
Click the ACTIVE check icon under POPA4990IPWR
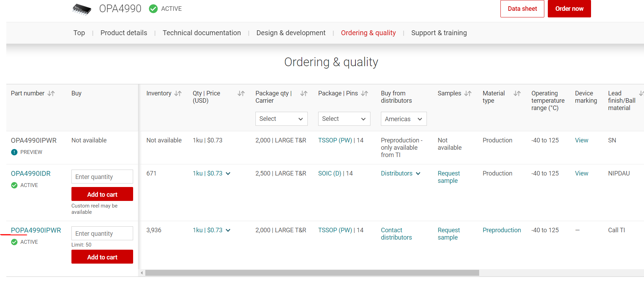pos(14,242)
